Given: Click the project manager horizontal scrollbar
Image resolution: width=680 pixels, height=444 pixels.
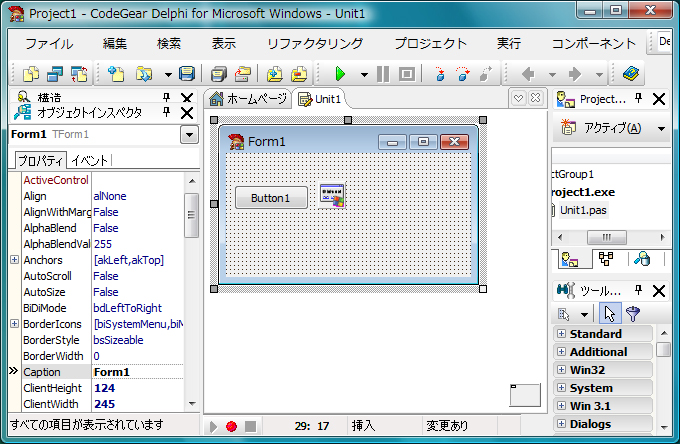Looking at the screenshot, I should pos(611,237).
